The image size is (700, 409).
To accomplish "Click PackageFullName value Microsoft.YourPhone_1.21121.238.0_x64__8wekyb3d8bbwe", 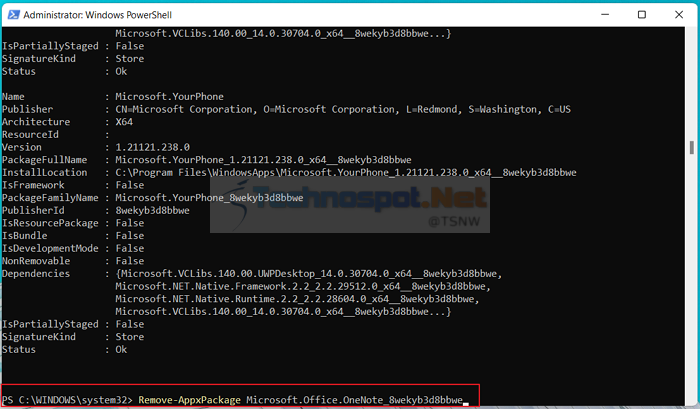I will coord(263,160).
